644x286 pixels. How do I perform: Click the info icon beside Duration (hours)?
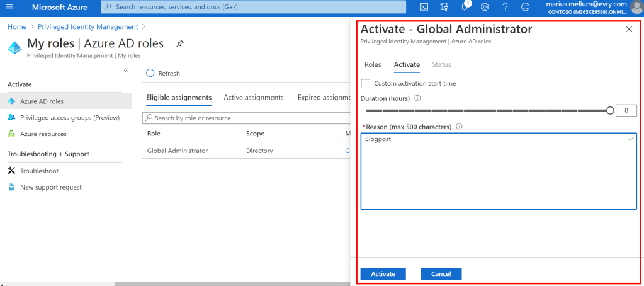(418, 98)
